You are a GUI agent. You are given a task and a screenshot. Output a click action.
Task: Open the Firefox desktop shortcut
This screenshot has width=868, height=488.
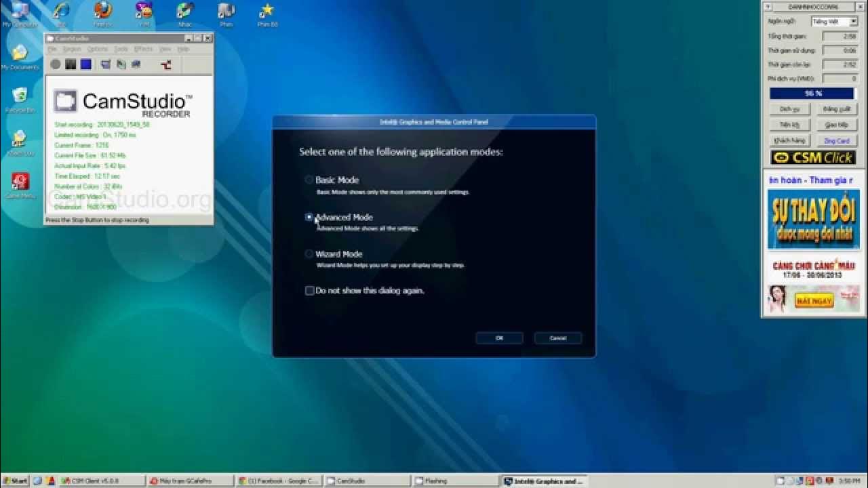point(102,15)
